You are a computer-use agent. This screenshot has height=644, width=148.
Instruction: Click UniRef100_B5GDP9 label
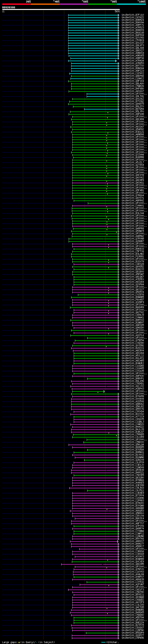(x=133, y=633)
